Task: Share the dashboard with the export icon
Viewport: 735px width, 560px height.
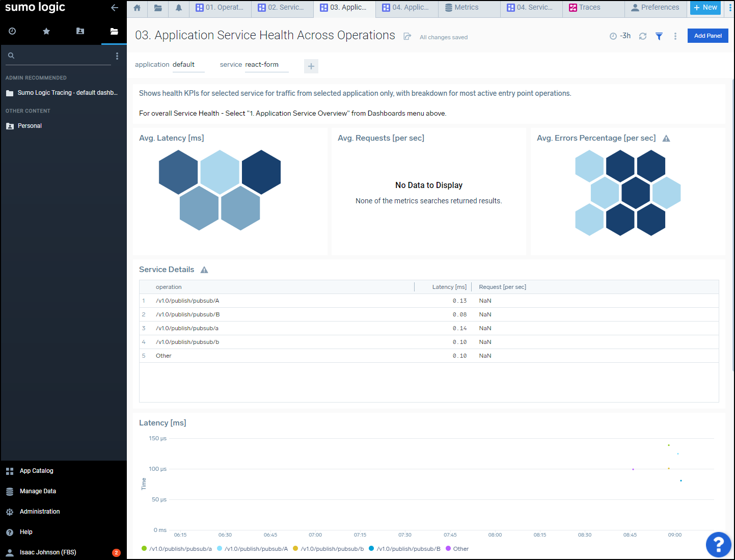Action: tap(407, 36)
